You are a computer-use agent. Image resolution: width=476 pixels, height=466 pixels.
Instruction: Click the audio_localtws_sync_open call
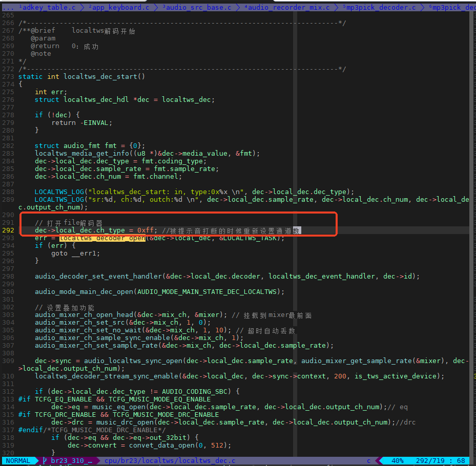pos(133,361)
